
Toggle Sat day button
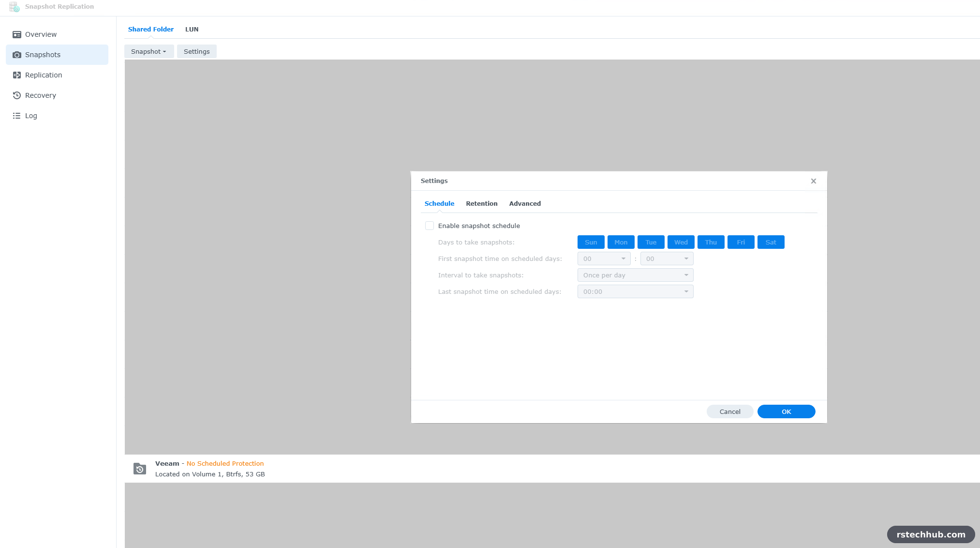[771, 242]
